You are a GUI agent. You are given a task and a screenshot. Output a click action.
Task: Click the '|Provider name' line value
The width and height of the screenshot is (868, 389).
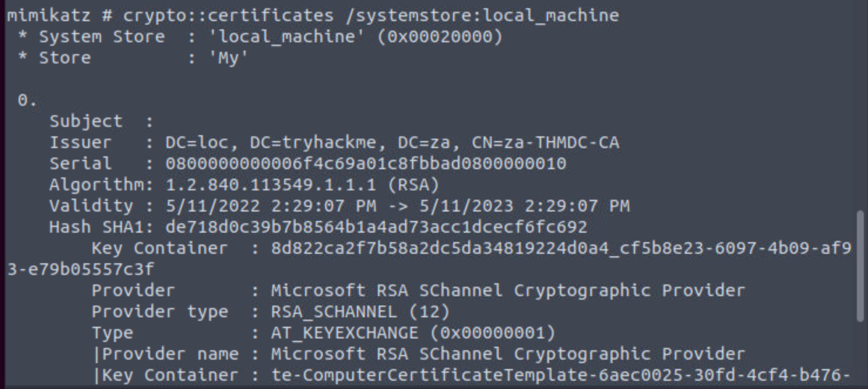coord(508,354)
